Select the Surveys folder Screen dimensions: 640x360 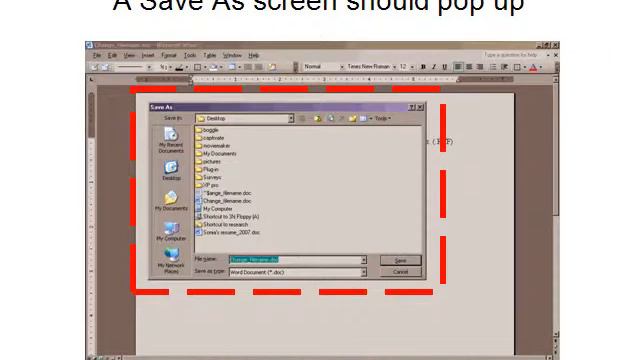(x=209, y=178)
